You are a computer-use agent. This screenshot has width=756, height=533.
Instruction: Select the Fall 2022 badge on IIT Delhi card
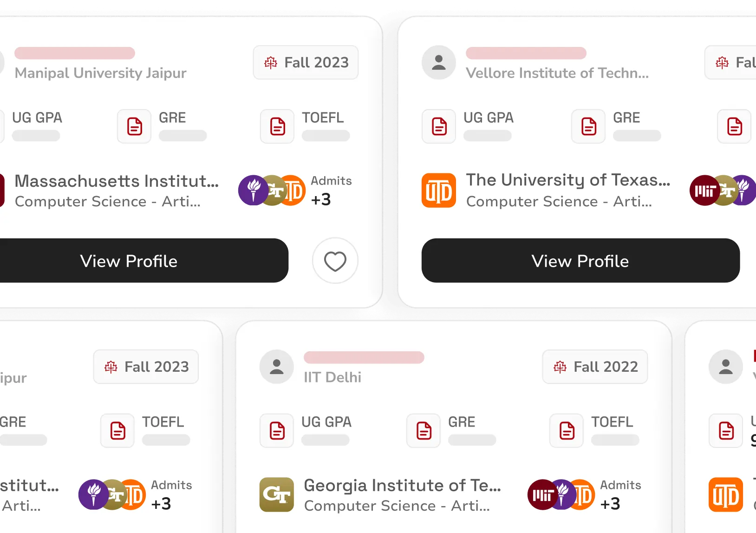pos(595,367)
